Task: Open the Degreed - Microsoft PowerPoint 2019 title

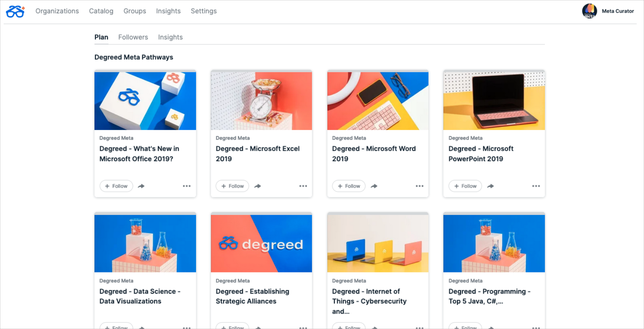Action: [x=481, y=154]
